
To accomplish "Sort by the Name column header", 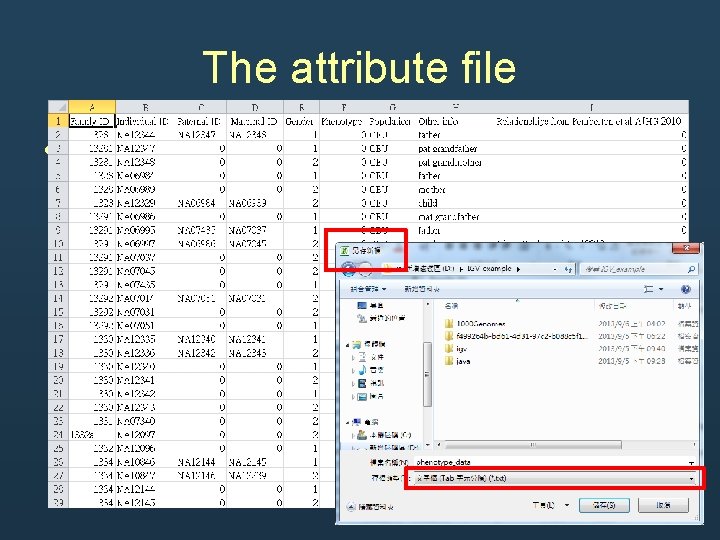I will pyautogui.click(x=451, y=306).
